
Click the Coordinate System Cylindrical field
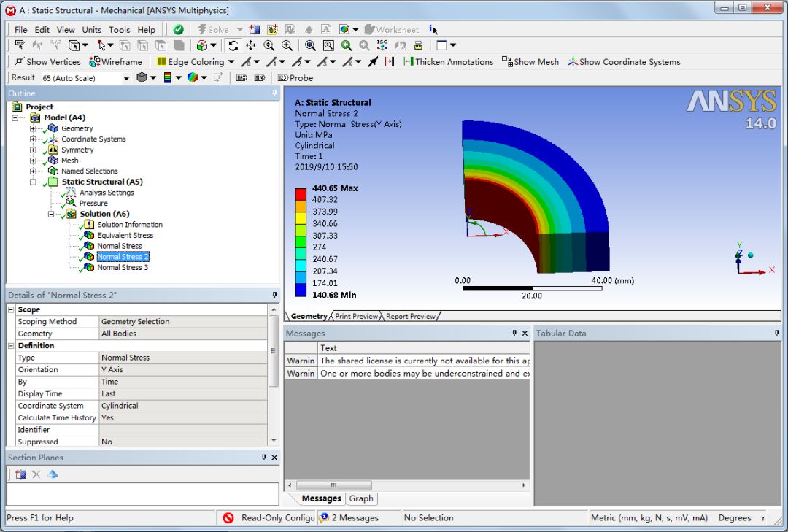click(x=183, y=406)
